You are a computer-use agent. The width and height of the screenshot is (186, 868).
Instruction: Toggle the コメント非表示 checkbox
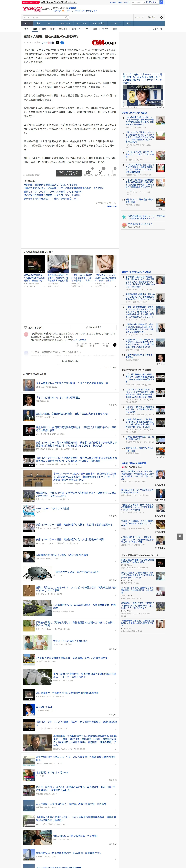coord(102,368)
